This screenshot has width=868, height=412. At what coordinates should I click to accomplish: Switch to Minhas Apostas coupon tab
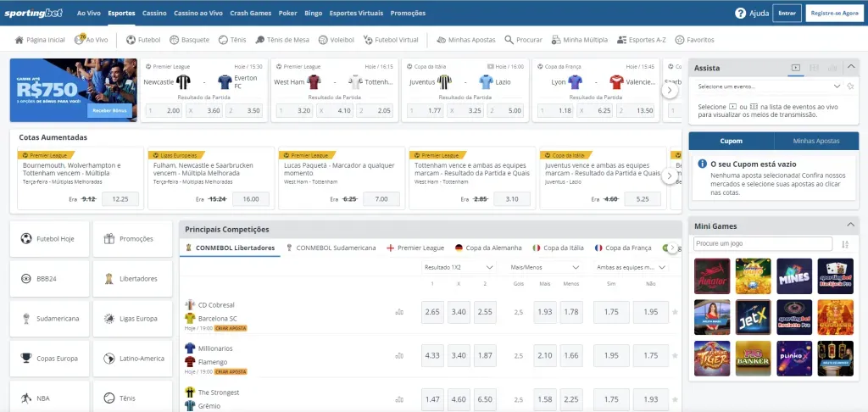point(816,141)
